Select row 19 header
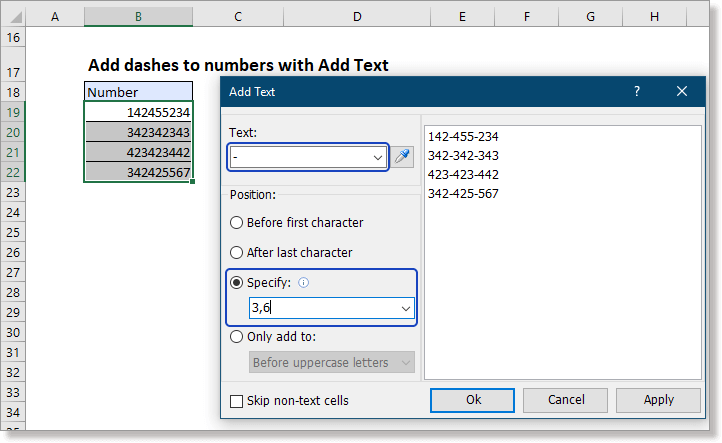This screenshot has height=443, width=722. [14, 112]
